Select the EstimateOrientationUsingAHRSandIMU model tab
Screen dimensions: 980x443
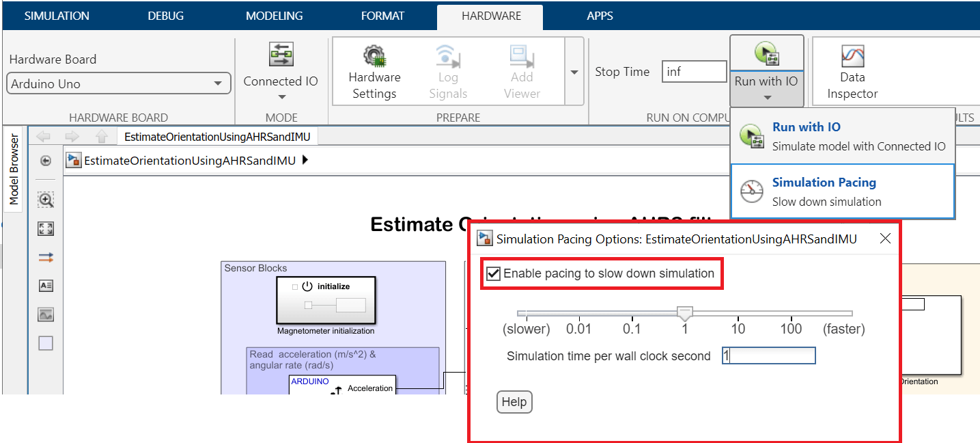217,137
